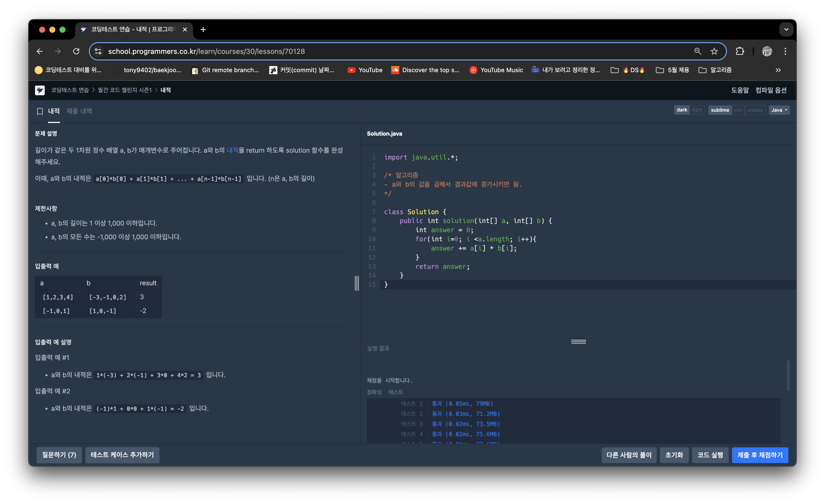
Task: Open the Chrome profile avatar
Action: click(767, 51)
